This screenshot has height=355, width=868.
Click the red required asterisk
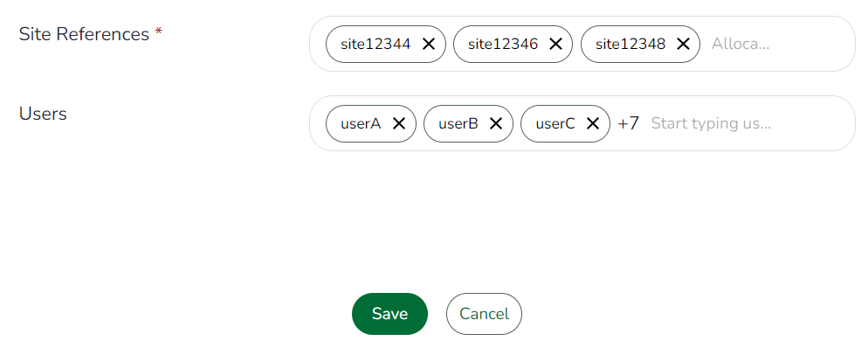coord(158,32)
